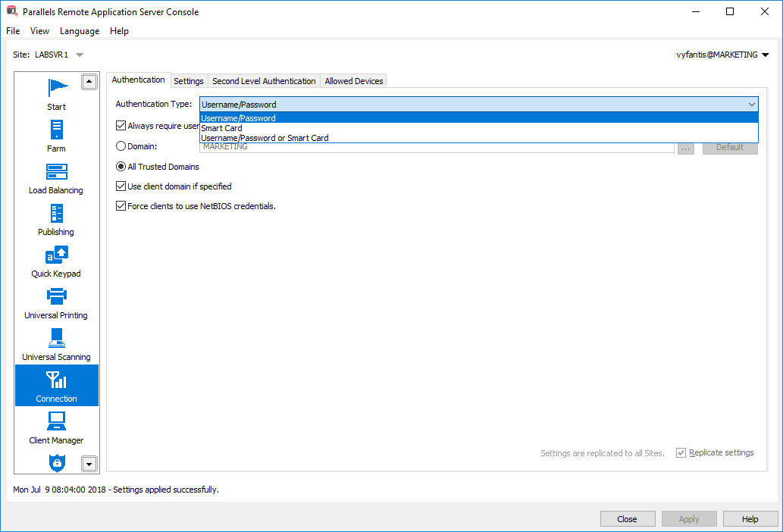The height and width of the screenshot is (532, 783).
Task: Toggle Force clients to use NetBIOS credentials
Action: [121, 205]
